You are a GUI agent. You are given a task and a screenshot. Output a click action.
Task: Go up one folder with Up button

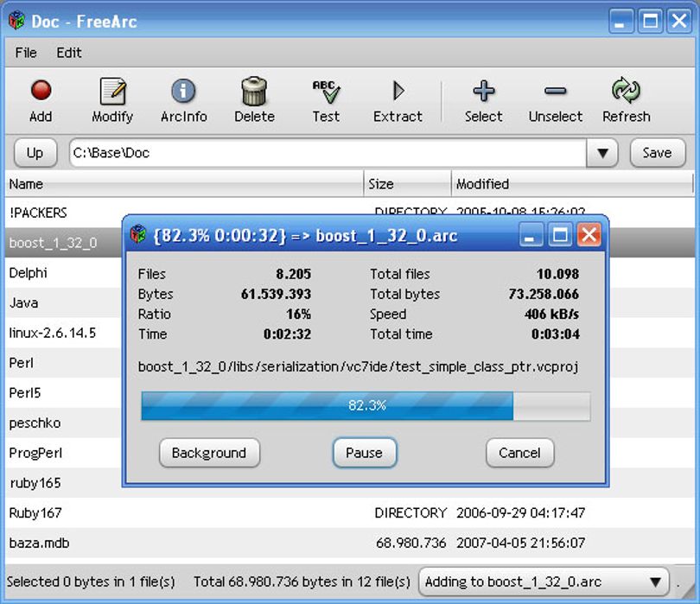tap(35, 153)
